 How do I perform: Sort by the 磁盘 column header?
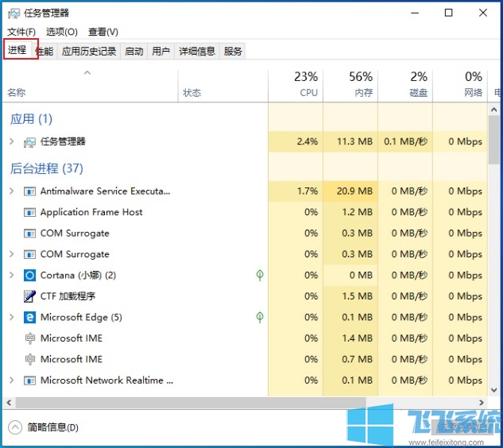click(x=405, y=86)
